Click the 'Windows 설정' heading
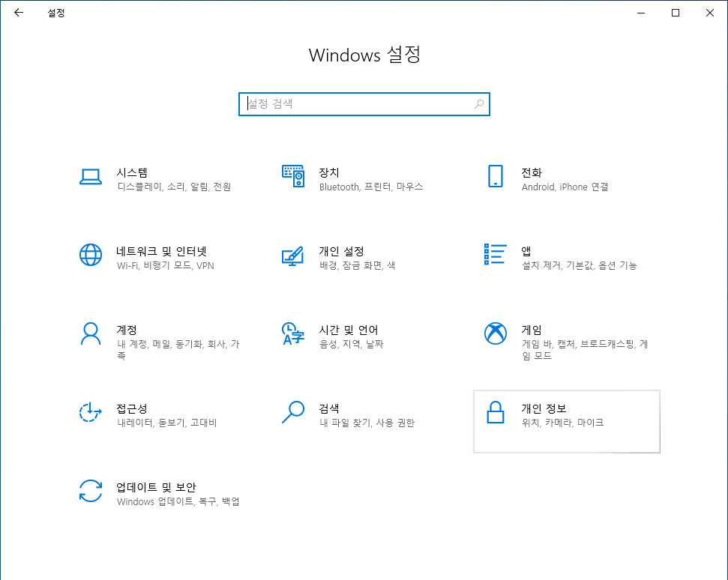728x580 pixels. coord(364,55)
